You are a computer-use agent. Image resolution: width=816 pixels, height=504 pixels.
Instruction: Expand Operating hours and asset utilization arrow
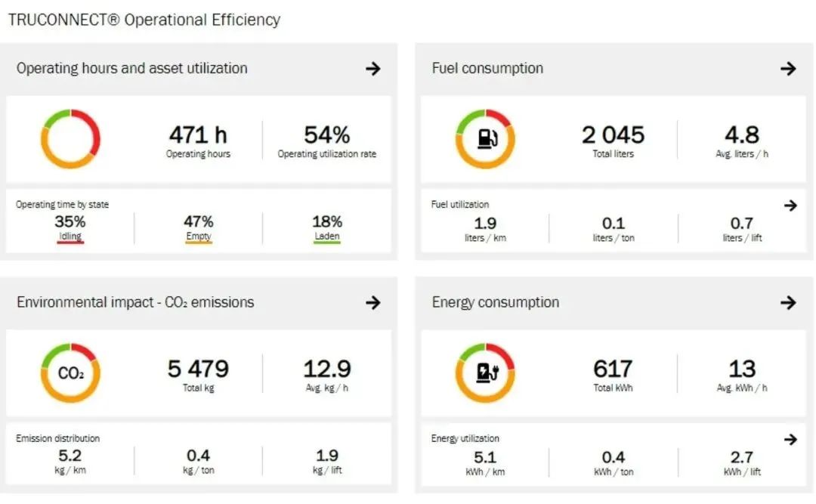(x=372, y=69)
